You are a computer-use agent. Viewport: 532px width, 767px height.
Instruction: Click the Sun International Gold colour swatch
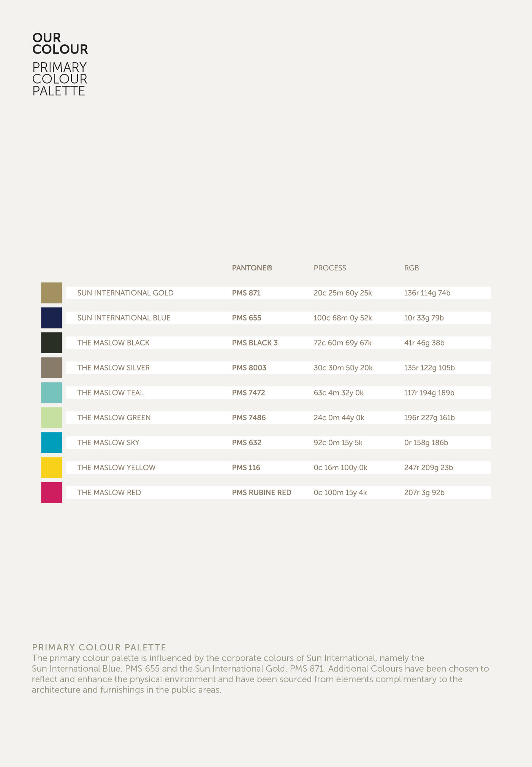pos(52,293)
